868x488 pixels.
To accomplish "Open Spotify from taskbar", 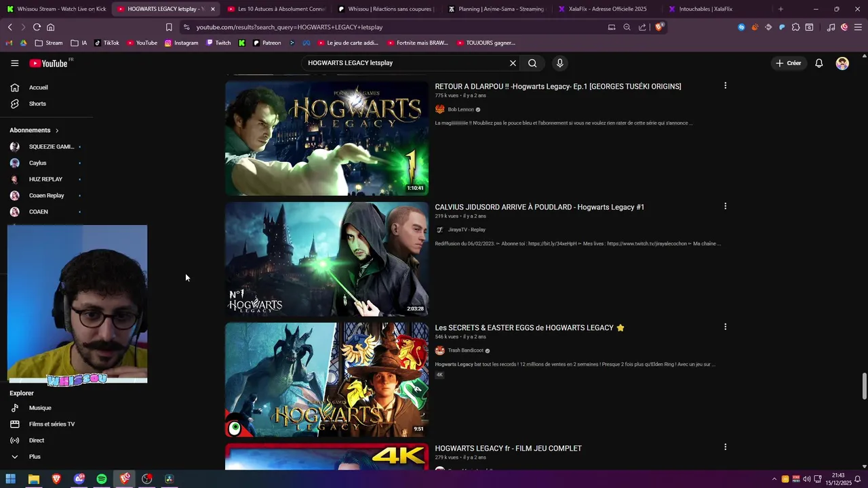I will (x=102, y=479).
